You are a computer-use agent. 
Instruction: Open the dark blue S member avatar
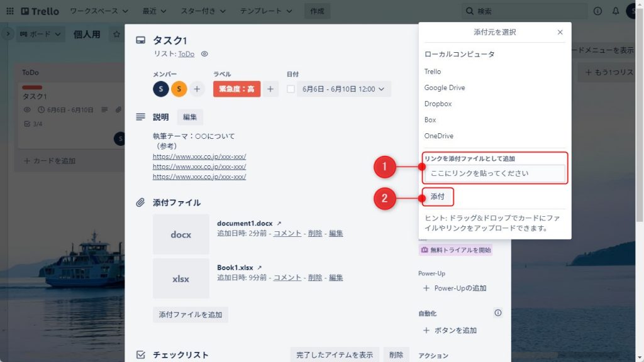click(160, 89)
